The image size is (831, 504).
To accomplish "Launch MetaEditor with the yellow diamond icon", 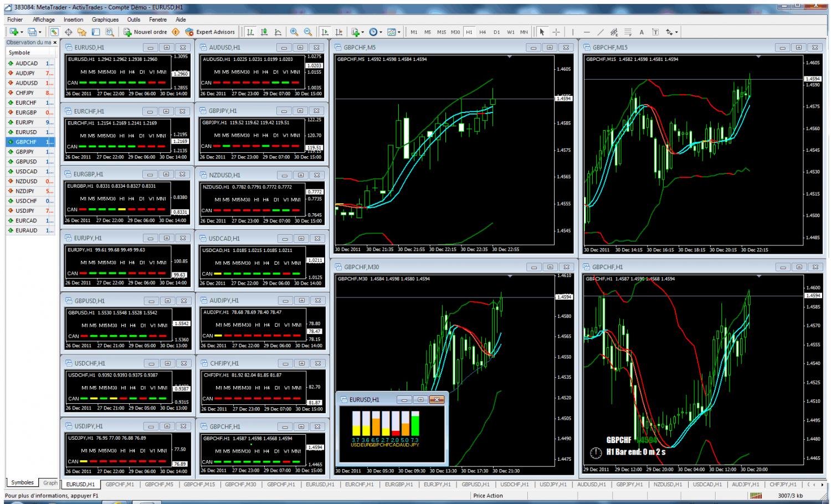I will point(176,32).
